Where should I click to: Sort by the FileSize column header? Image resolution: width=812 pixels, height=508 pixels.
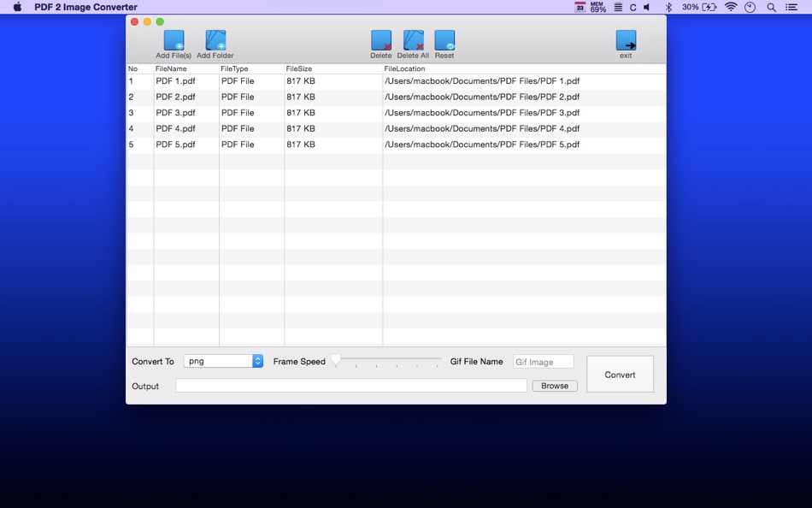point(299,68)
